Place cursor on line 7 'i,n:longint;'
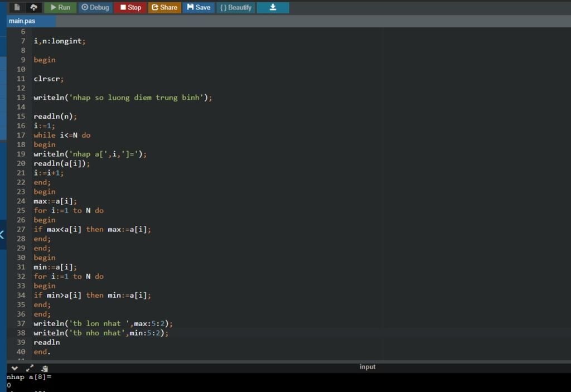The image size is (571, 392). (59, 41)
